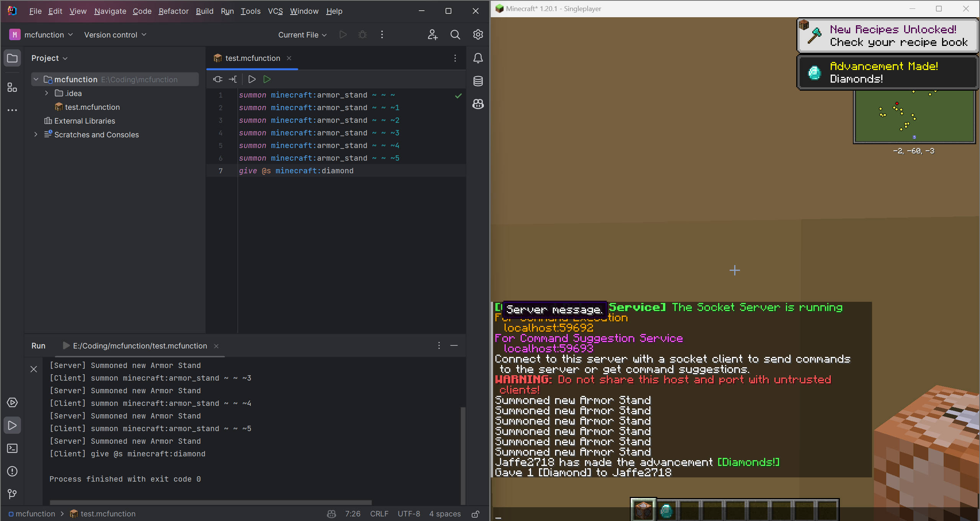Click the Advancement Made Diamonds toast in Minecraft
The image size is (980, 521).
(887, 72)
